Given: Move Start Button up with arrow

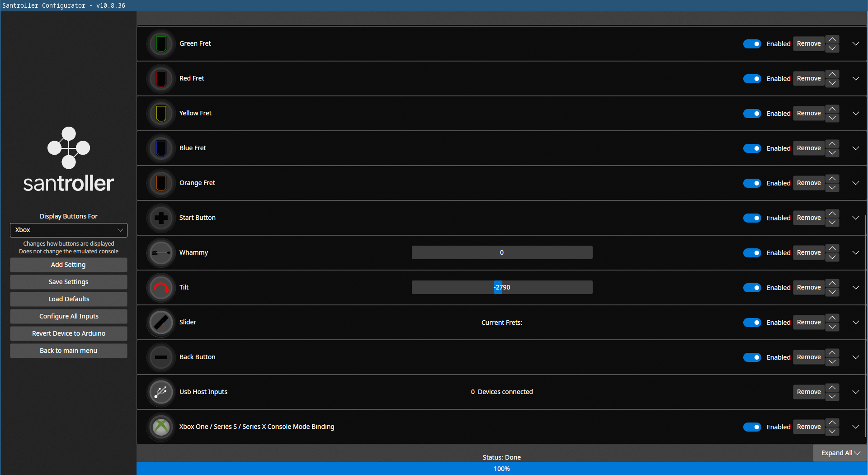Looking at the screenshot, I should [x=832, y=214].
